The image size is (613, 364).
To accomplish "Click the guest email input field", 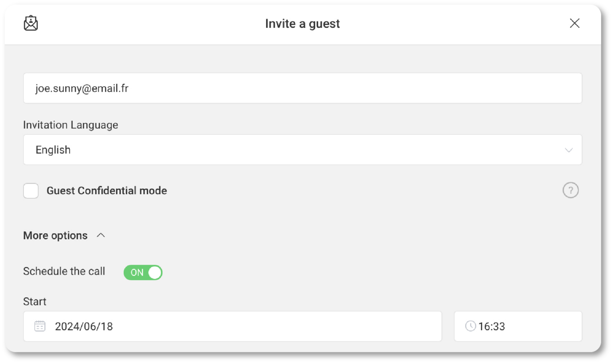I will point(303,88).
